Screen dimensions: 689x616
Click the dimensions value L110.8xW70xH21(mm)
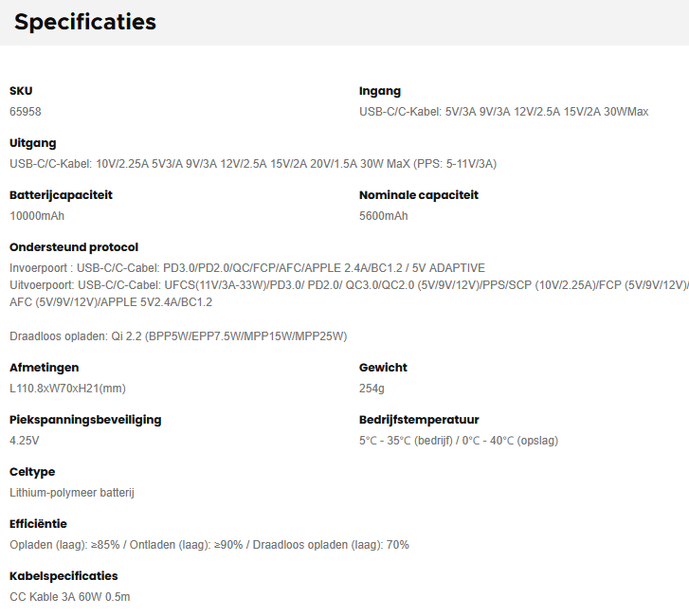click(x=67, y=389)
